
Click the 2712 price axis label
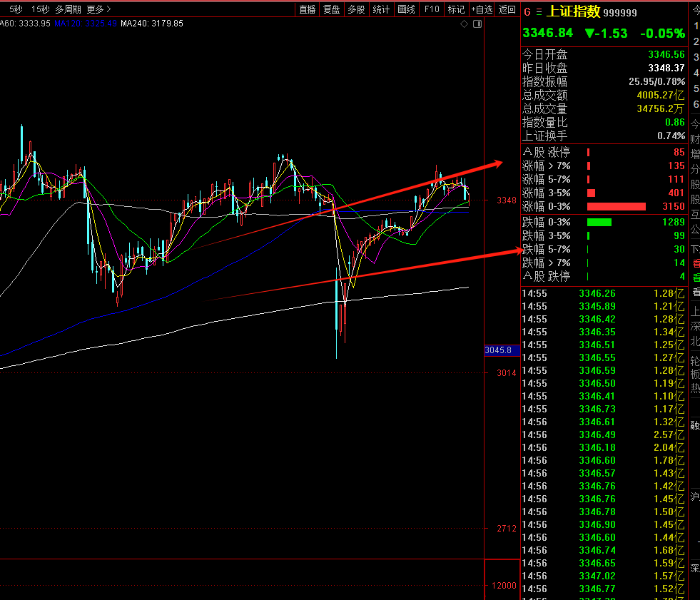tap(506, 529)
